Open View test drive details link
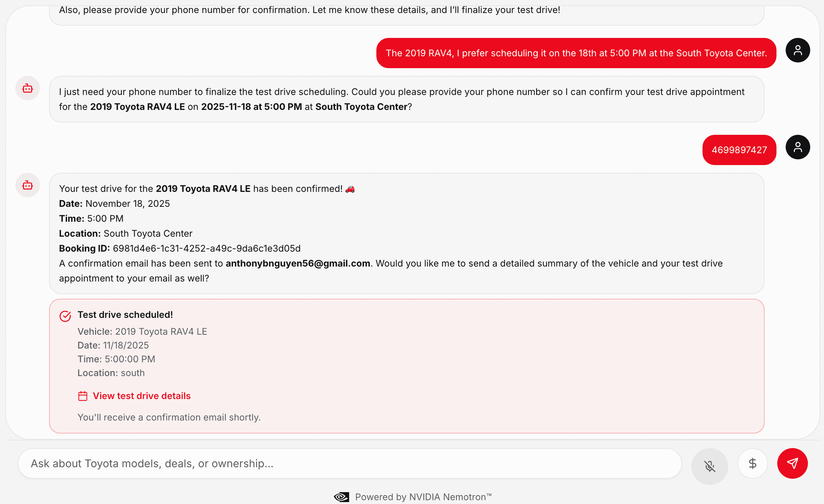 [141, 396]
